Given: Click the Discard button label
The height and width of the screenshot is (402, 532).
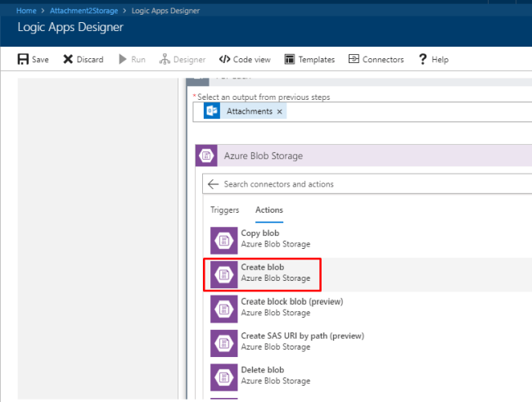Looking at the screenshot, I should tap(90, 60).
